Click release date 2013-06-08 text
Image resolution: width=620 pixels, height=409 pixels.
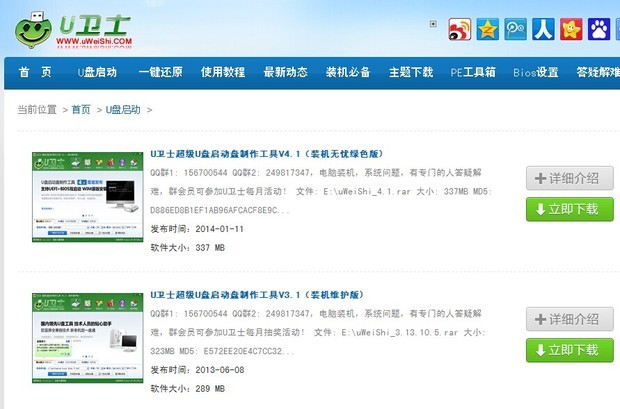tap(219, 370)
